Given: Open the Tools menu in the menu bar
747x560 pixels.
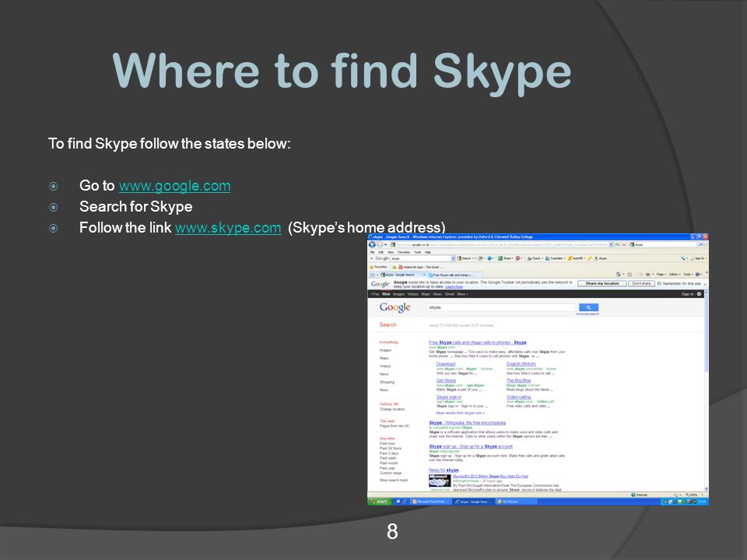Looking at the screenshot, I should pos(417,252).
